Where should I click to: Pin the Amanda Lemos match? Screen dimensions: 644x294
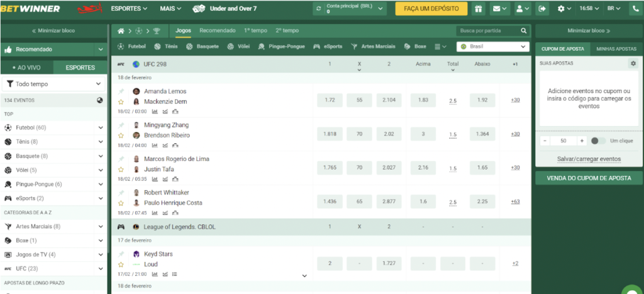(121, 92)
